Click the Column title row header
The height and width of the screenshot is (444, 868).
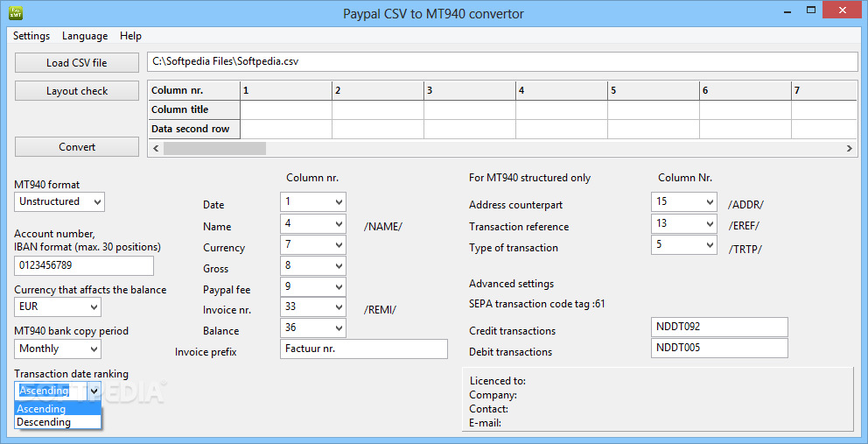point(194,109)
